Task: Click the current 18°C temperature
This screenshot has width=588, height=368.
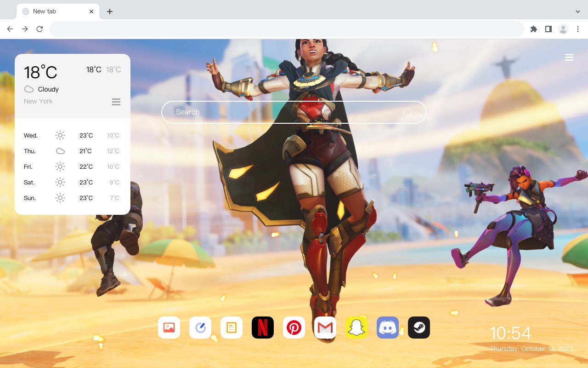Action: pyautogui.click(x=40, y=72)
